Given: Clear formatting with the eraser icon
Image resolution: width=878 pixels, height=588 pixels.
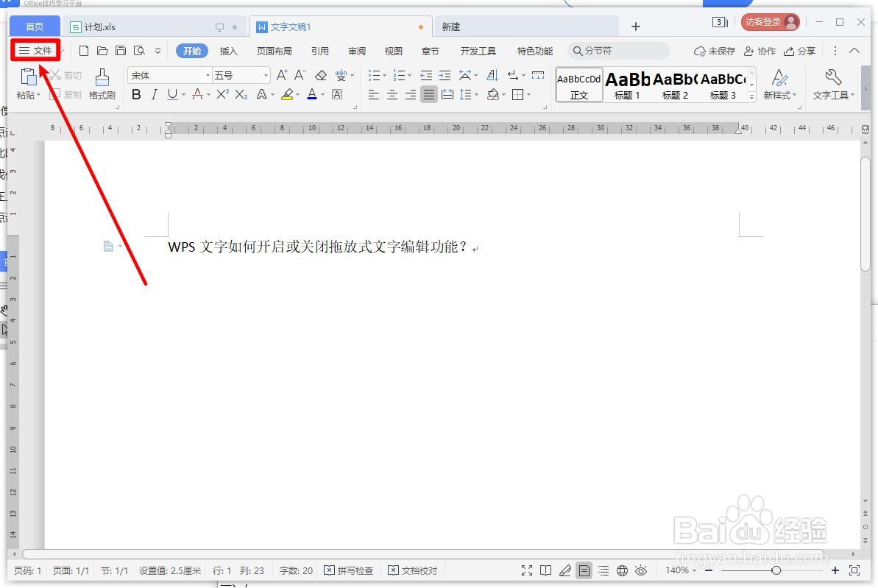Looking at the screenshot, I should point(321,75).
